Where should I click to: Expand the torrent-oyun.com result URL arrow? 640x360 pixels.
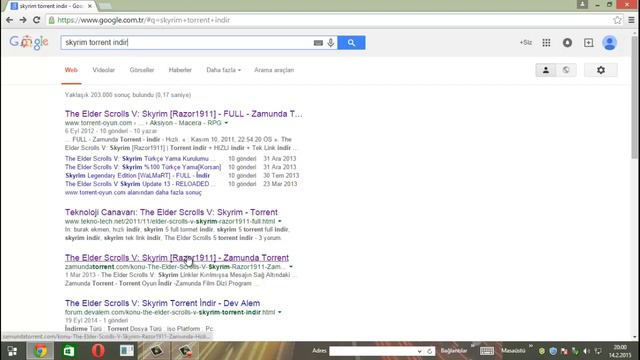pyautogui.click(x=226, y=123)
